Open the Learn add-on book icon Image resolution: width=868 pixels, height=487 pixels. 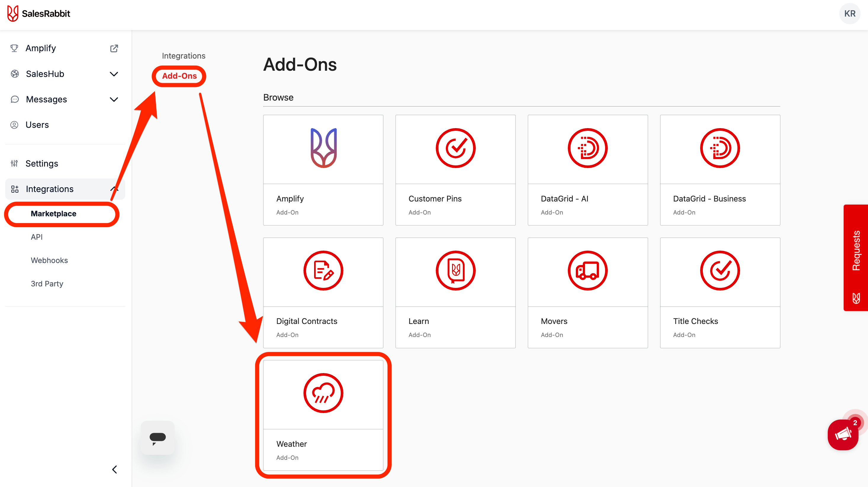point(455,270)
